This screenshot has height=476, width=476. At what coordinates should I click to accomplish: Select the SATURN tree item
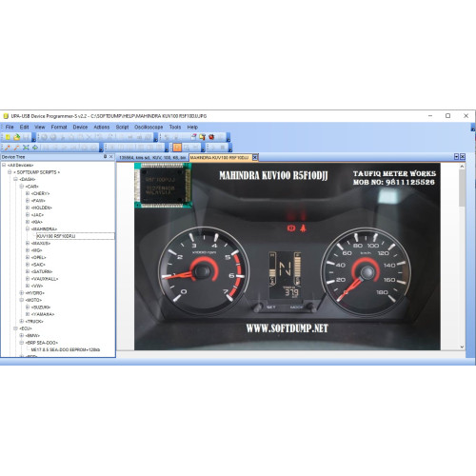(x=42, y=271)
